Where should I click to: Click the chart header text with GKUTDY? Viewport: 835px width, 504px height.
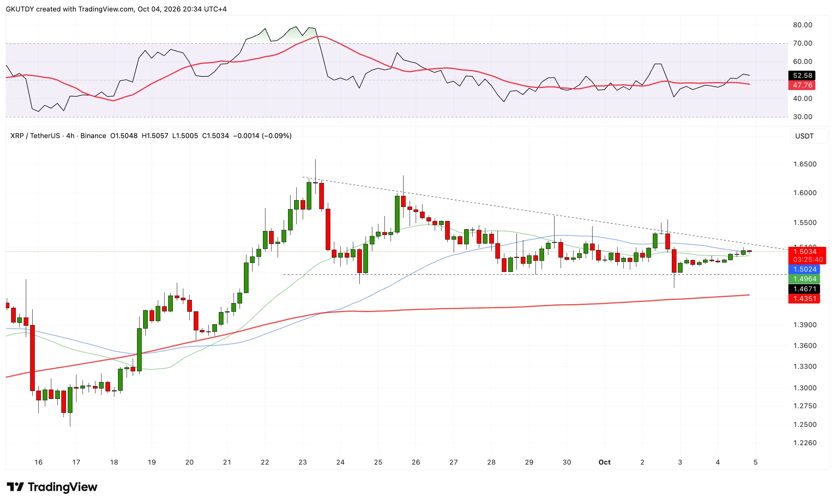pos(116,9)
